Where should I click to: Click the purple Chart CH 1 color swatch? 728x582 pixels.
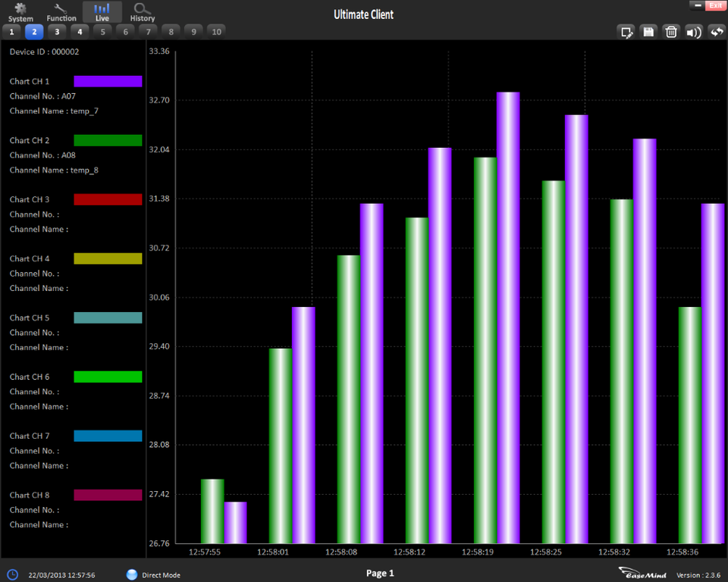pos(108,81)
